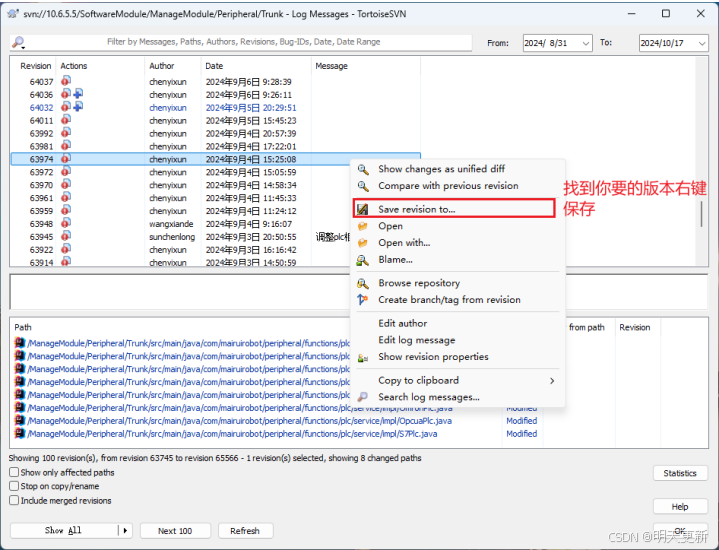Focus the log messages filter field

[243, 42]
